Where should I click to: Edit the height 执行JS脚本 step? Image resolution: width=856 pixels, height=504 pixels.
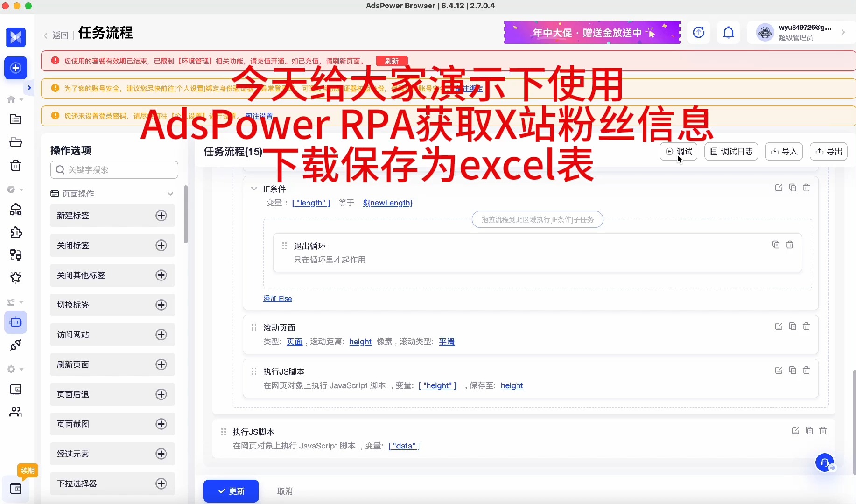click(x=779, y=370)
